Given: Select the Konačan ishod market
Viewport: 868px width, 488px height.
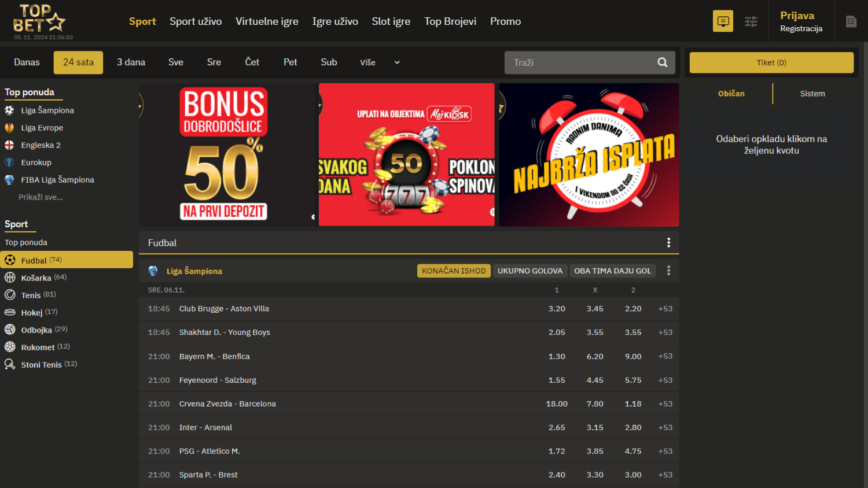Looking at the screenshot, I should coord(454,271).
